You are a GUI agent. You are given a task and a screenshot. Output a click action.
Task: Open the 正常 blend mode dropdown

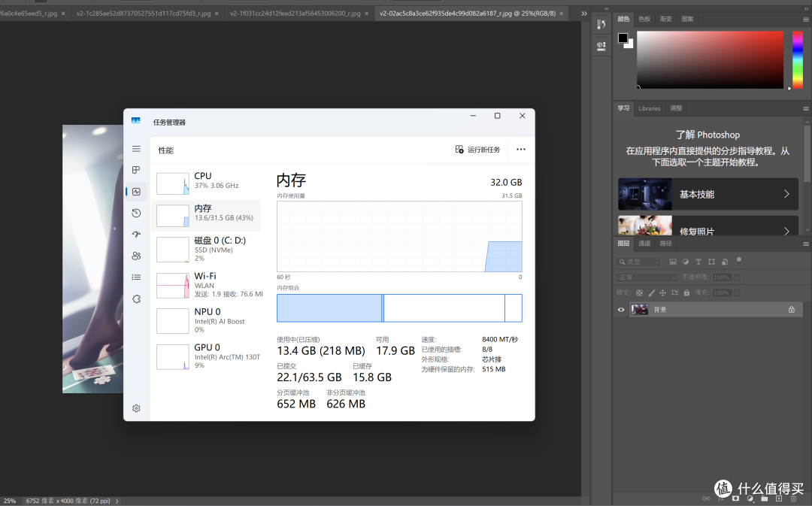[x=647, y=277]
